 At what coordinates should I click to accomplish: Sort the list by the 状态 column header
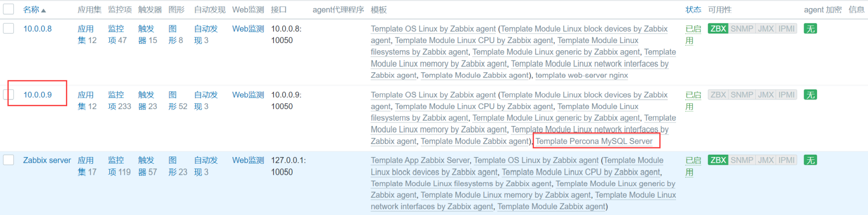click(x=693, y=10)
